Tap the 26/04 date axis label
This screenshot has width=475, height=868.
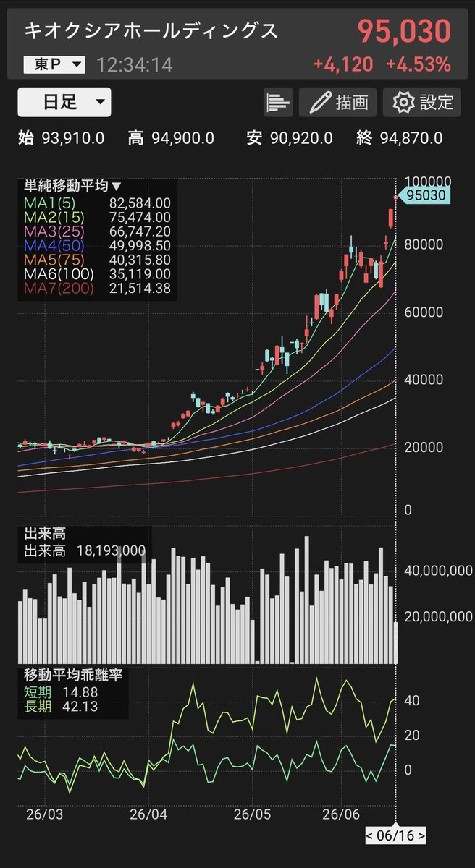click(148, 814)
